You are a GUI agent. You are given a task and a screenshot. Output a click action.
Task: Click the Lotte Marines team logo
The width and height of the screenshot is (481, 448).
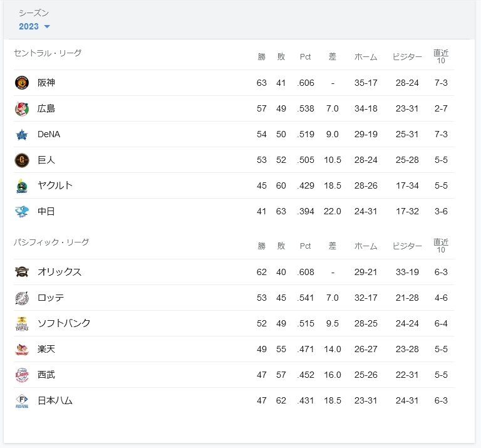point(22,298)
